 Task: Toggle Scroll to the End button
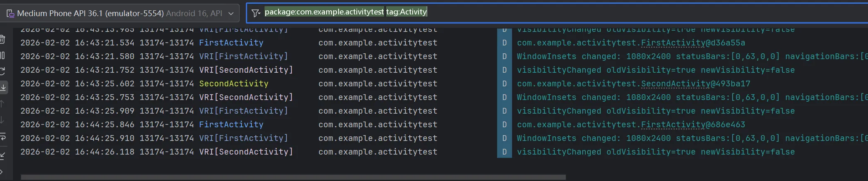click(3, 87)
